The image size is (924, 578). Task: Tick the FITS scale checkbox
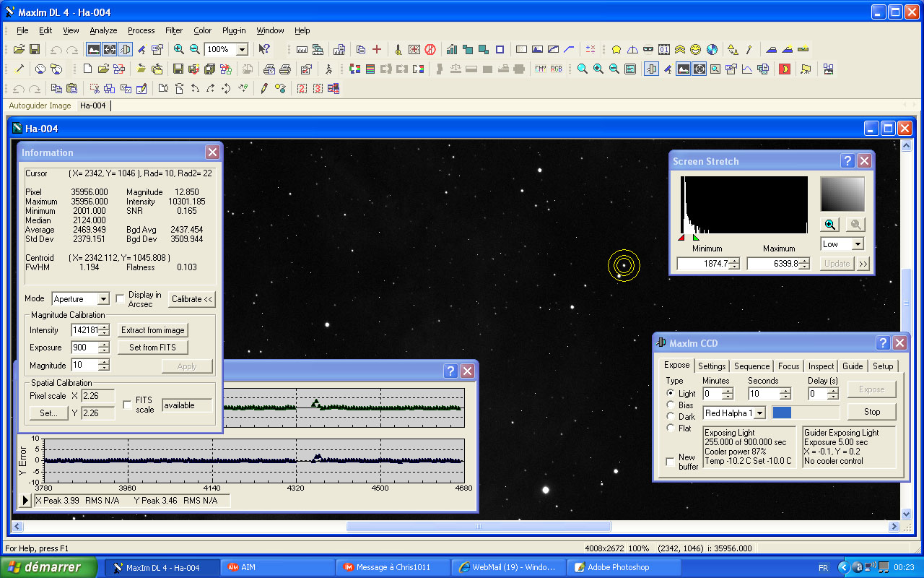click(x=128, y=405)
